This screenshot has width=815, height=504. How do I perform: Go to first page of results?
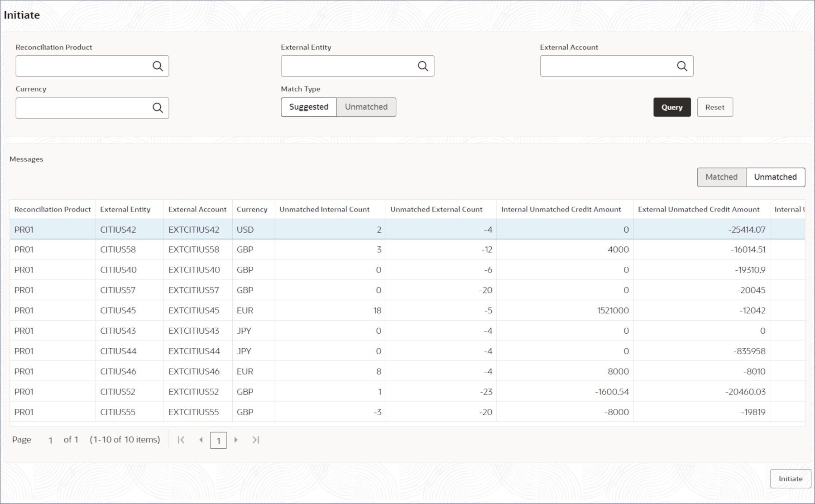pyautogui.click(x=181, y=440)
